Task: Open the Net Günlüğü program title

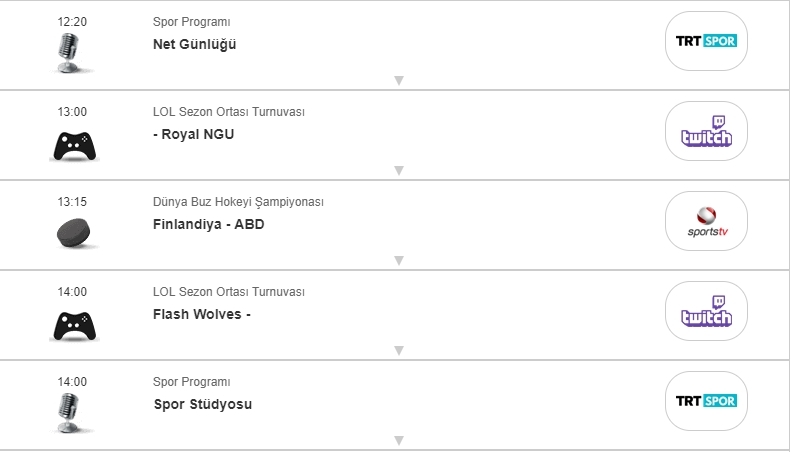Action: point(195,44)
